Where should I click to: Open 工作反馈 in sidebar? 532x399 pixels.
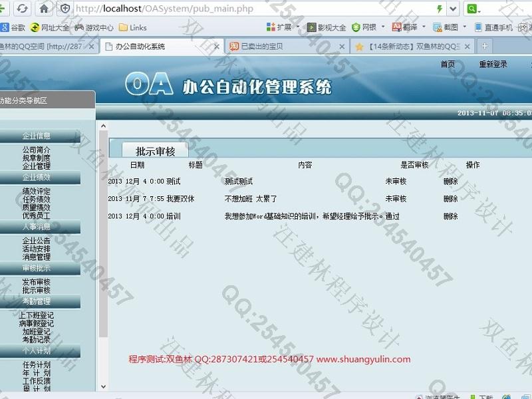pyautogui.click(x=37, y=381)
